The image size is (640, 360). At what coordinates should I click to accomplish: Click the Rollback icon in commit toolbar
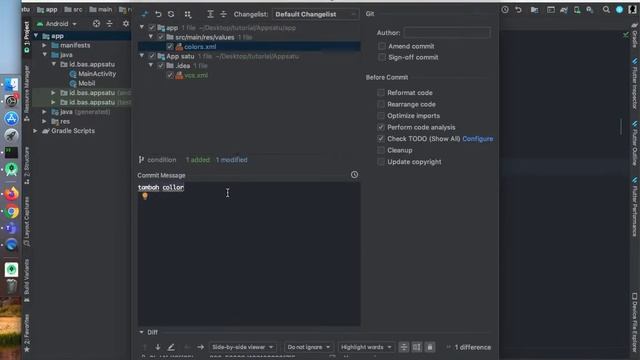pos(158,14)
